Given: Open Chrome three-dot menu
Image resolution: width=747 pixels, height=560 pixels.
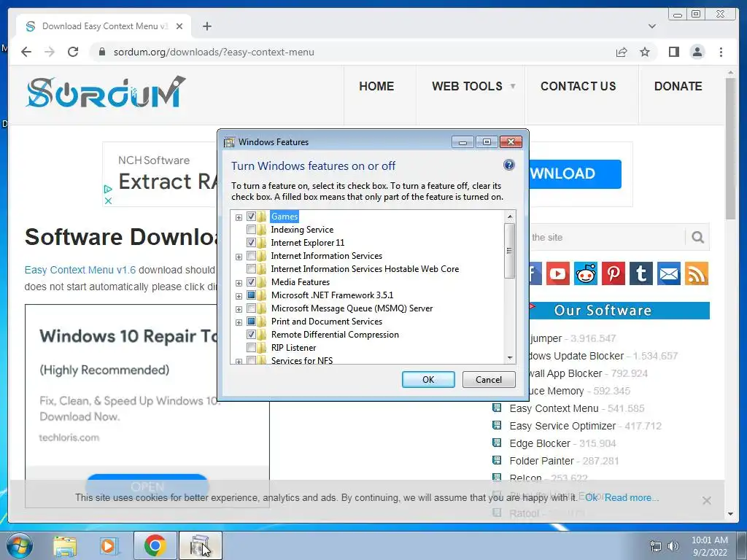Looking at the screenshot, I should pyautogui.click(x=721, y=52).
